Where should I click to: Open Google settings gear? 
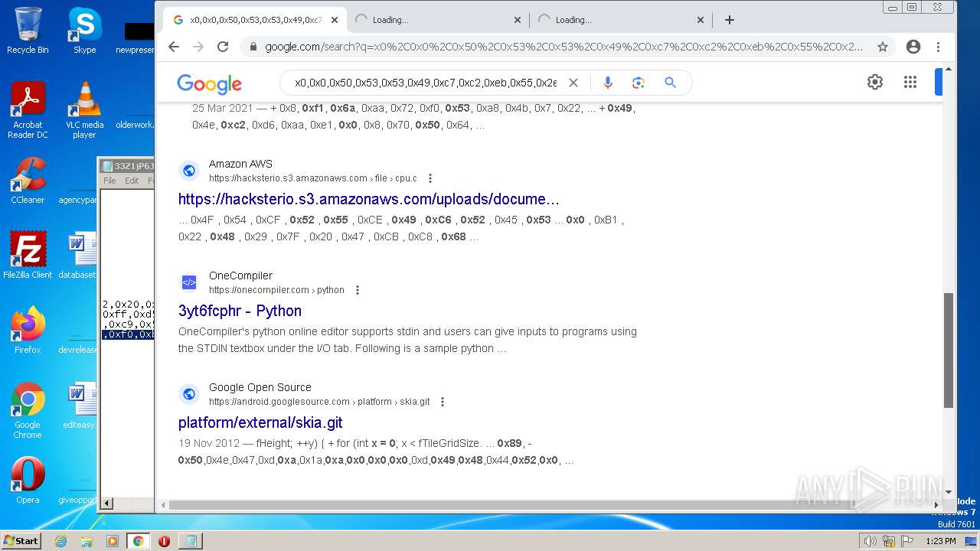pyautogui.click(x=875, y=82)
